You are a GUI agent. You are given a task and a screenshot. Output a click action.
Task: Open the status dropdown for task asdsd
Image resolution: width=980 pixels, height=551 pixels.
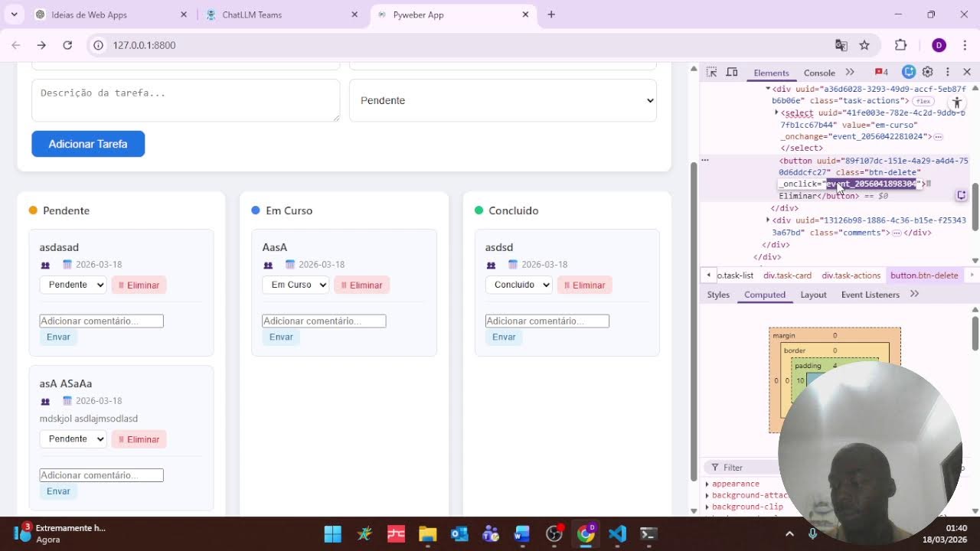518,285
